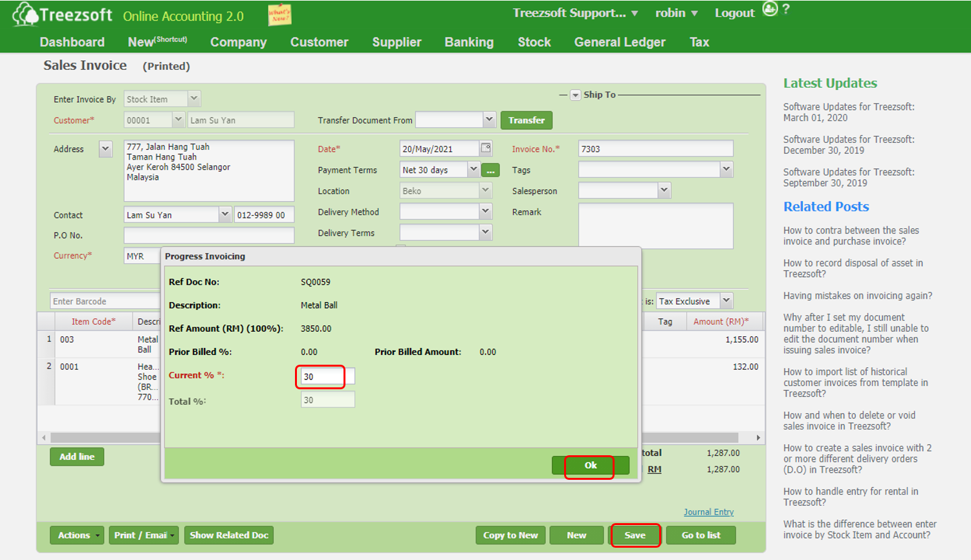This screenshot has height=560, width=971.
Task: Collapse the Ship To section arrow
Action: (575, 95)
